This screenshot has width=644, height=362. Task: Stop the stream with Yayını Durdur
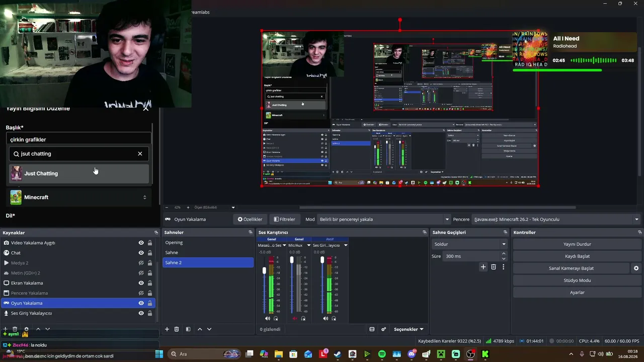tap(577, 244)
